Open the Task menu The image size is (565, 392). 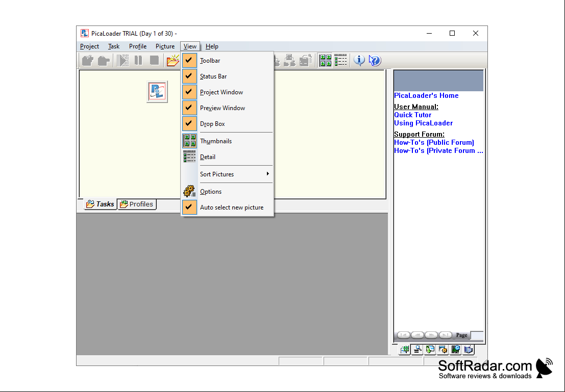113,46
